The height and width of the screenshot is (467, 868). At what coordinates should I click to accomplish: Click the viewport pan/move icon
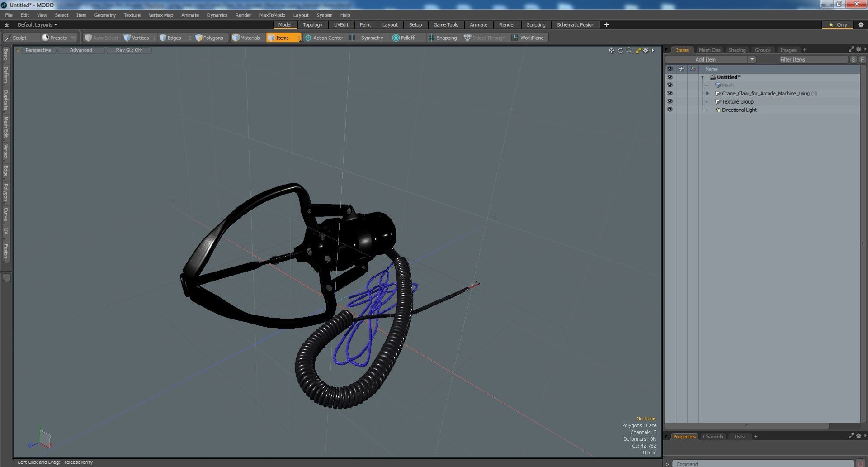pos(611,50)
